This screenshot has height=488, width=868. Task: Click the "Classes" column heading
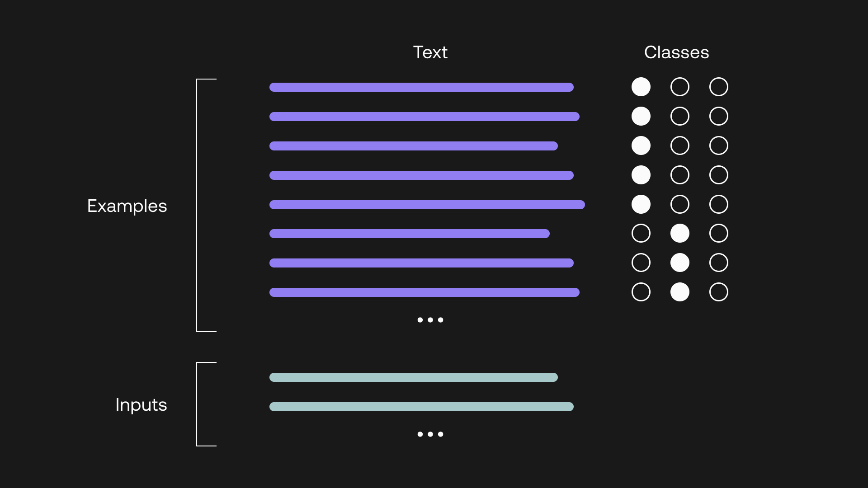[676, 52]
